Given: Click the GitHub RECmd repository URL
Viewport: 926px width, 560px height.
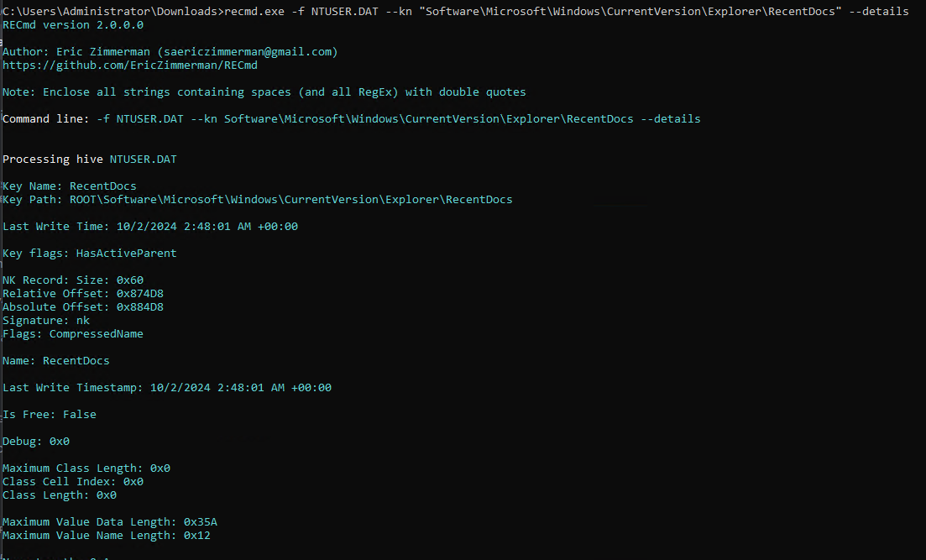Looking at the screenshot, I should coord(130,65).
